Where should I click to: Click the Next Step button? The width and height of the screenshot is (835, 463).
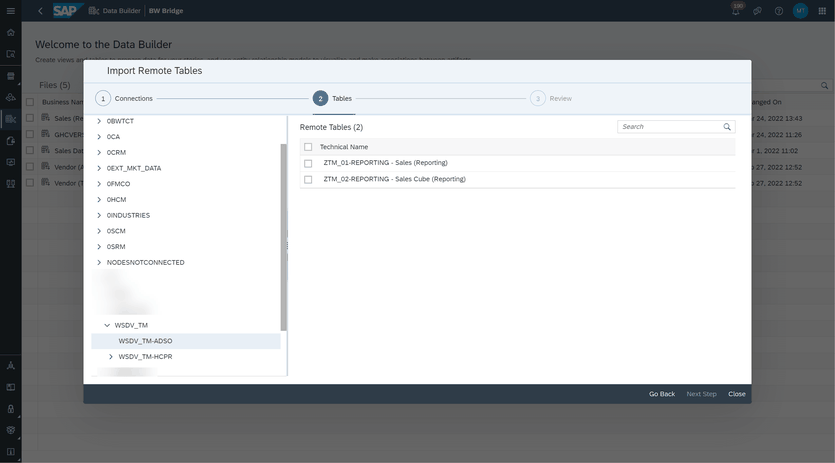(701, 394)
